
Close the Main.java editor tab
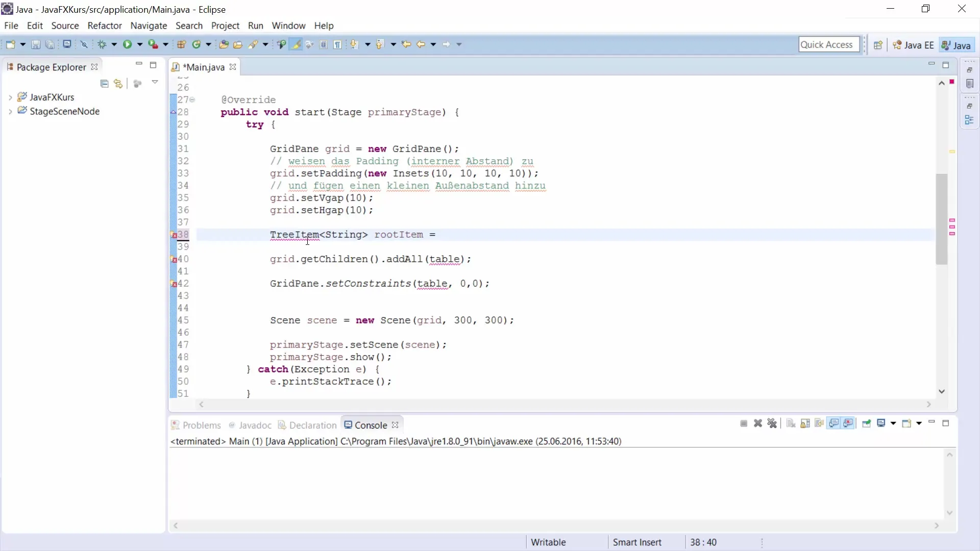click(233, 67)
